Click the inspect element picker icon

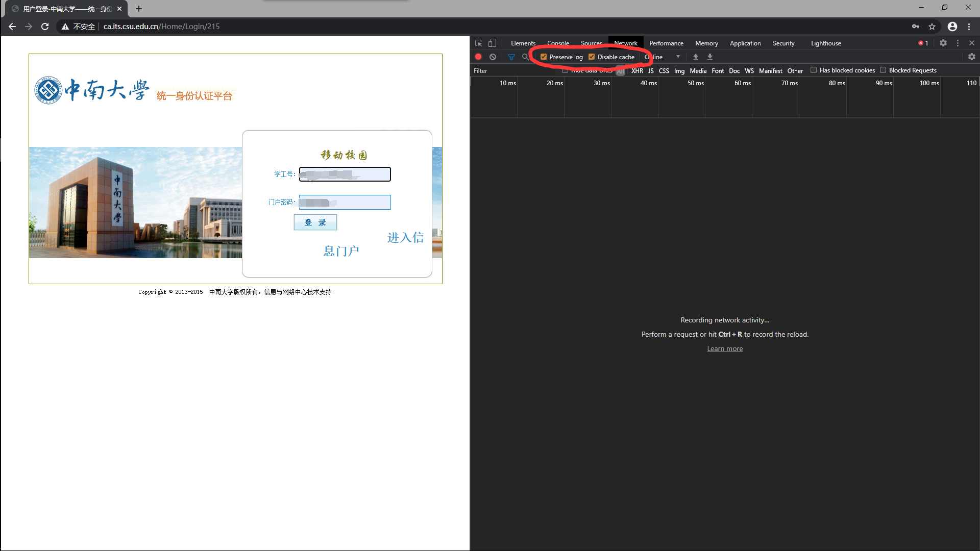point(478,43)
